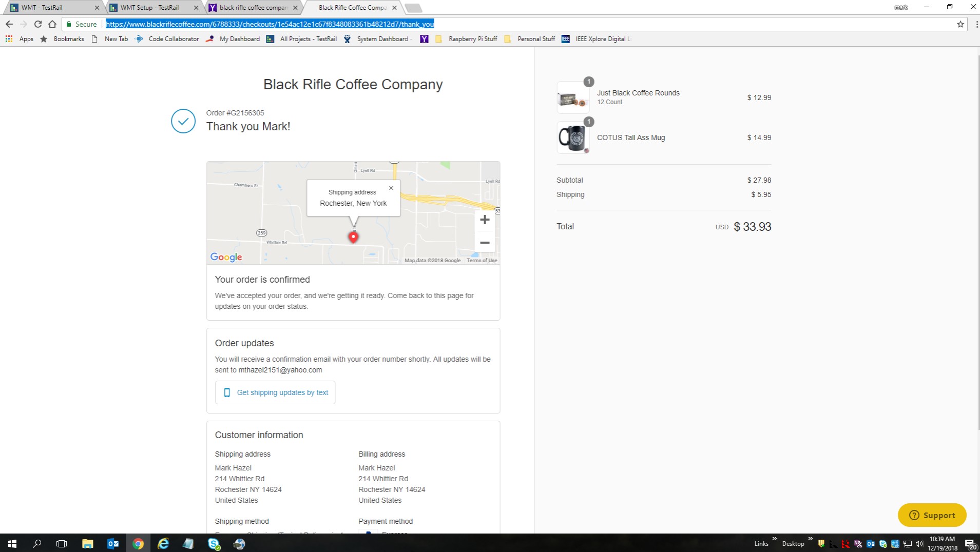The width and height of the screenshot is (980, 552).
Task: Open the network tray icon
Action: point(908,544)
